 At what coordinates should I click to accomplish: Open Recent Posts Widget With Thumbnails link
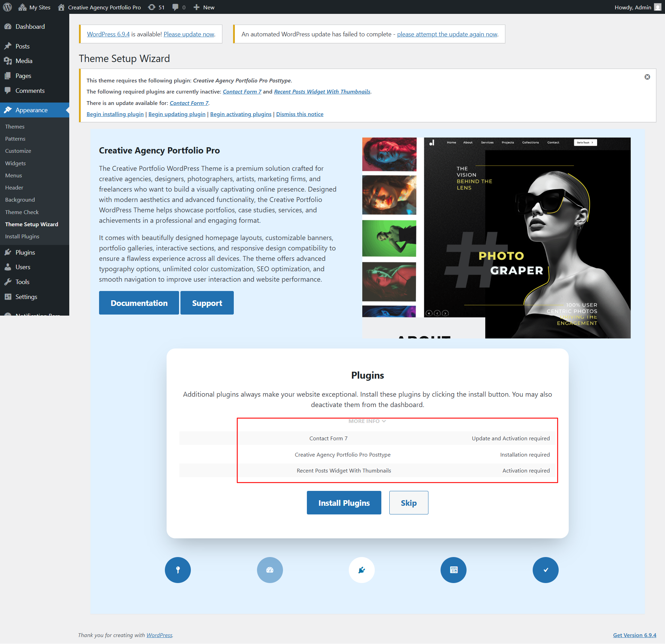coord(322,92)
